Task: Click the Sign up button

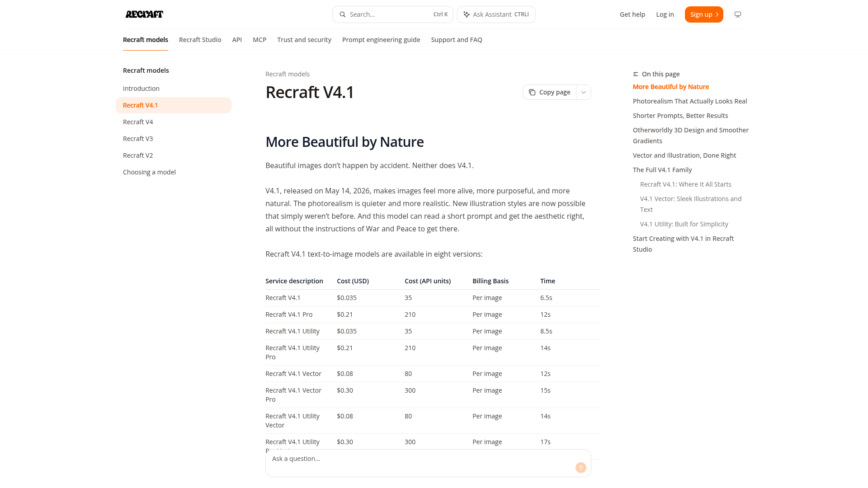Action: click(704, 14)
